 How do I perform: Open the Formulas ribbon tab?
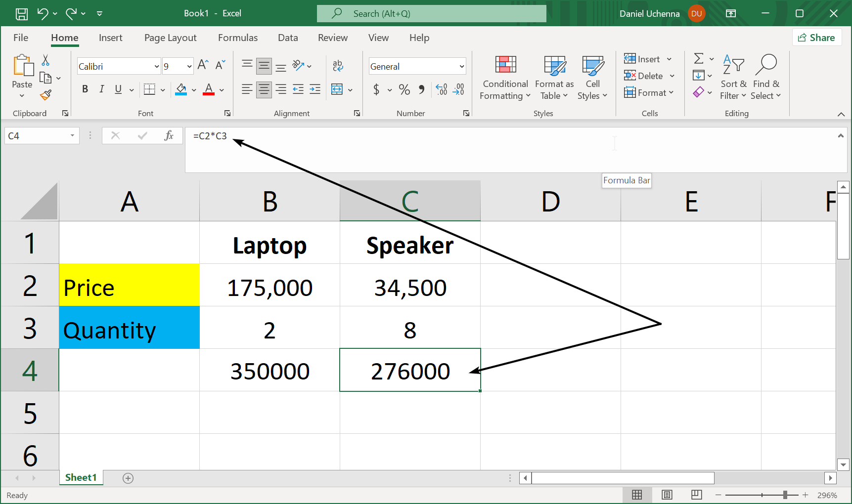pos(237,38)
